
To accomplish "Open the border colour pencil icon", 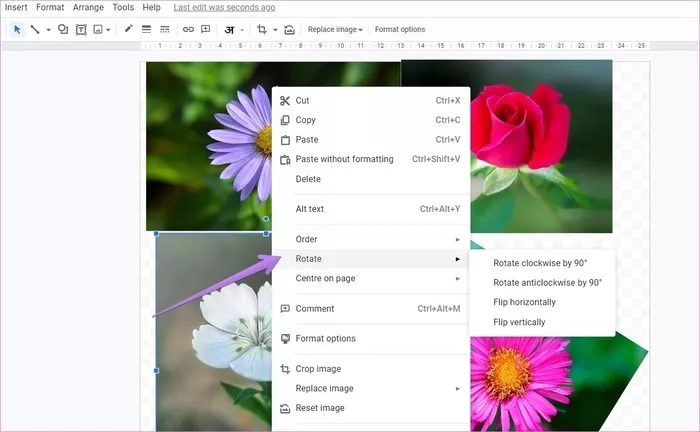I will tap(128, 29).
